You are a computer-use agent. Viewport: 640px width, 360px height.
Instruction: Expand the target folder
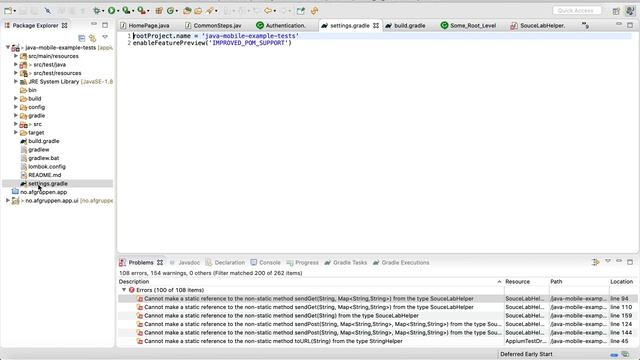click(x=16, y=133)
